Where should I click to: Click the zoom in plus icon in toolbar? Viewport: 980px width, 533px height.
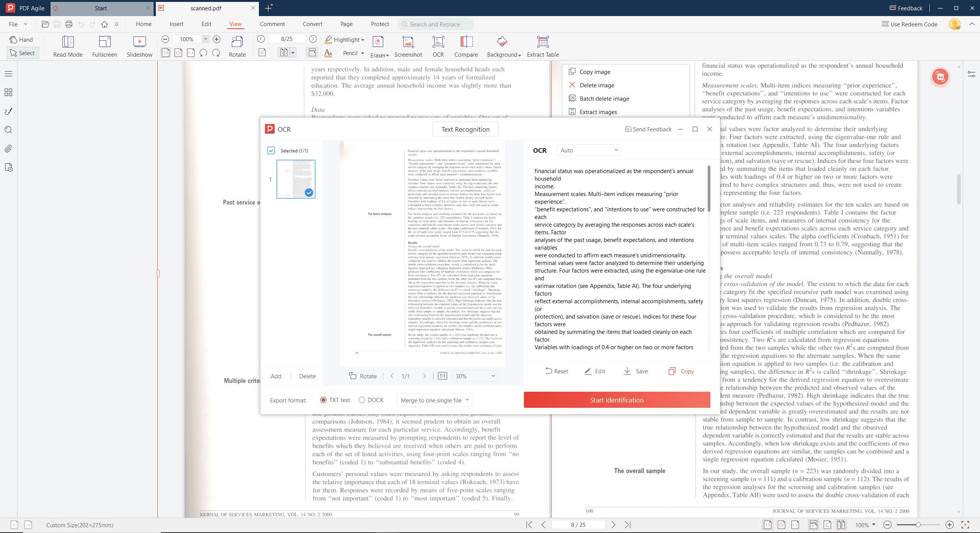[x=216, y=39]
